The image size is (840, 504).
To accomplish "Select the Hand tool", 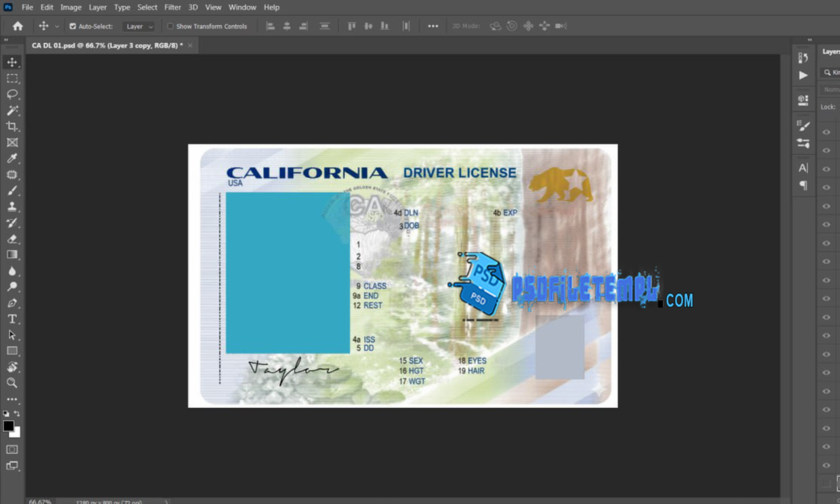I will point(12,367).
